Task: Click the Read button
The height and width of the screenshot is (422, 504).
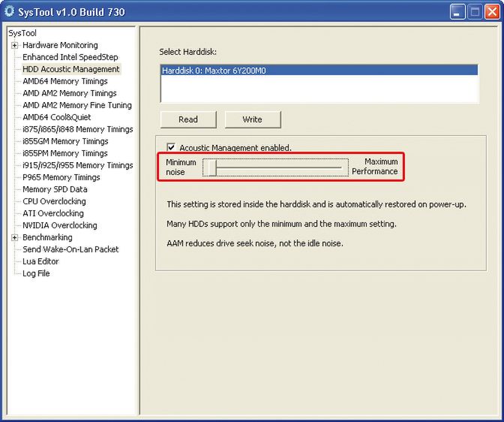Action: click(x=188, y=119)
